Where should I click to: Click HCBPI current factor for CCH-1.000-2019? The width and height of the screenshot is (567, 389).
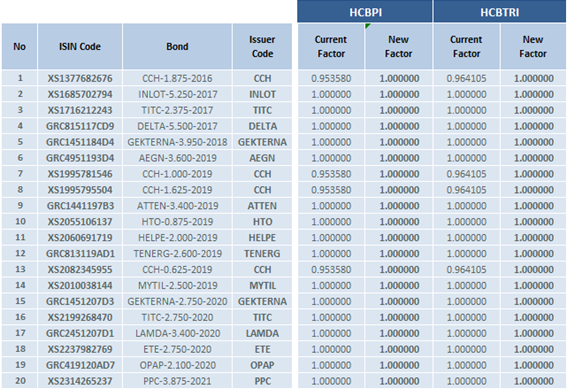pyautogui.click(x=331, y=174)
